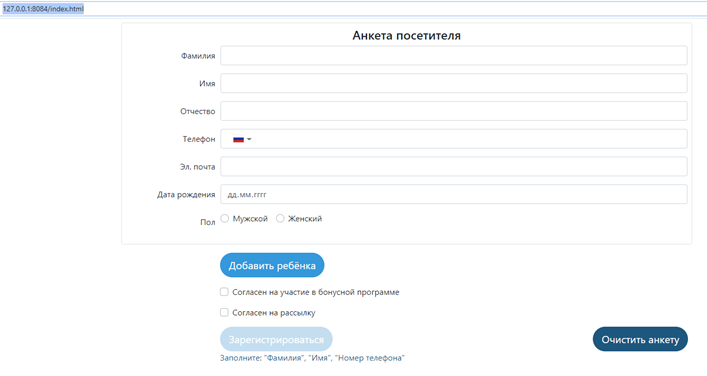Image resolution: width=707 pixels, height=376 pixels.
Task: Click the Фамилия field label
Action: [x=198, y=56]
